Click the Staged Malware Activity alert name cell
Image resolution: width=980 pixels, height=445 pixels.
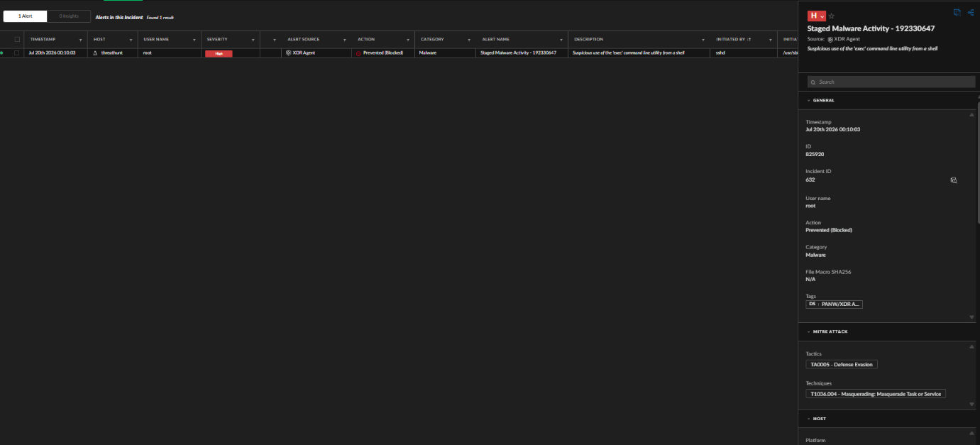pyautogui.click(x=518, y=53)
